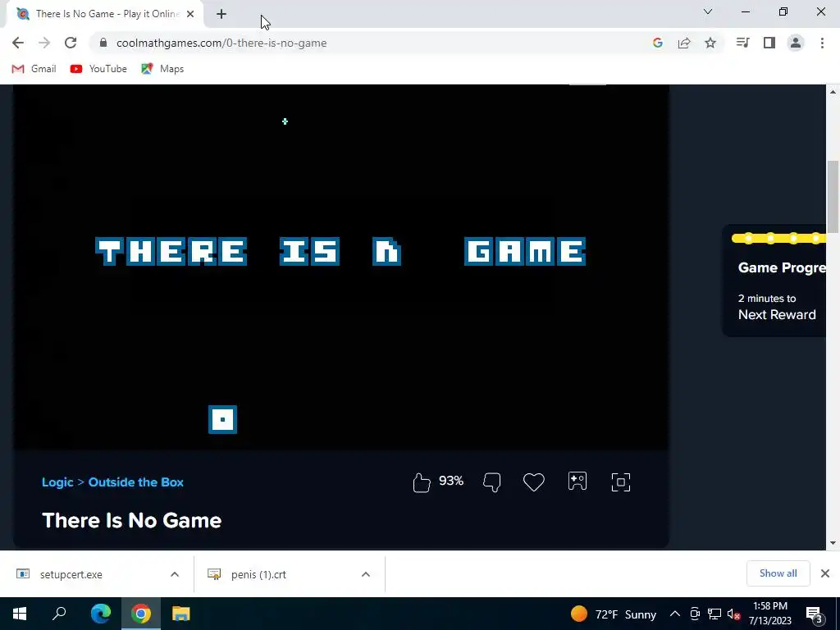Click the address bar URL
The width and height of the screenshot is (840, 630).
tap(221, 43)
